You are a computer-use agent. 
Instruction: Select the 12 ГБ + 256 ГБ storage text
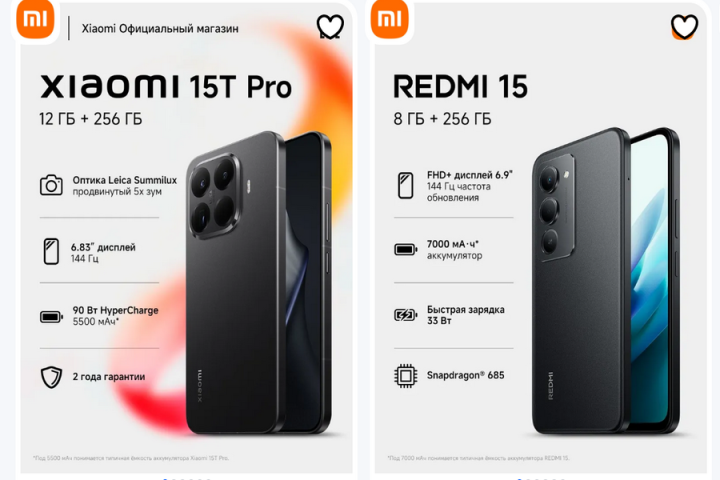tap(90, 119)
